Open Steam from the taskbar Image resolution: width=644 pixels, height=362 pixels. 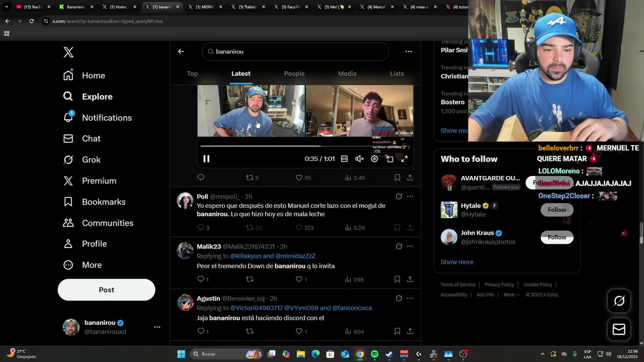coord(389,354)
